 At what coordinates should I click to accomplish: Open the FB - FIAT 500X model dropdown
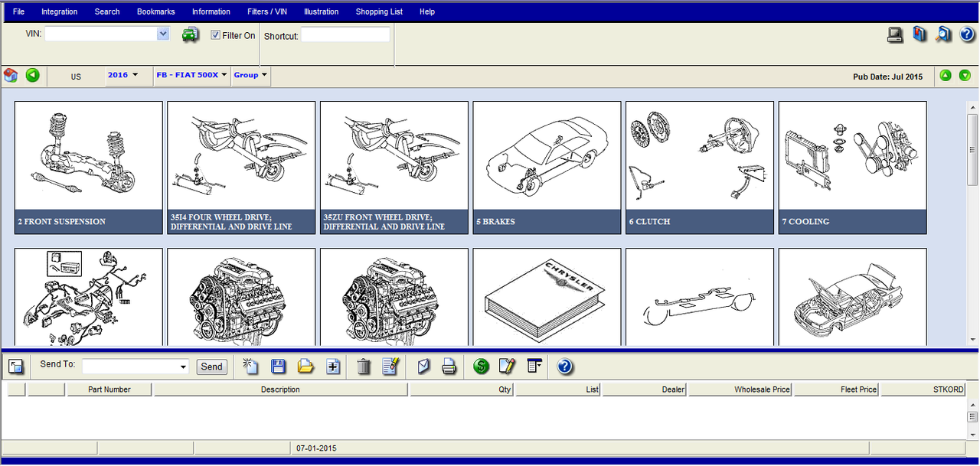coord(192,75)
